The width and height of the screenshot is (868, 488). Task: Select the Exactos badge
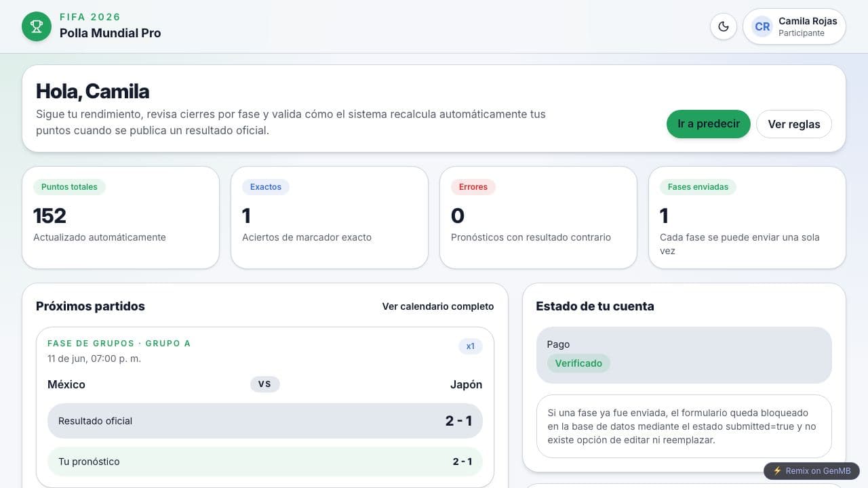(266, 187)
